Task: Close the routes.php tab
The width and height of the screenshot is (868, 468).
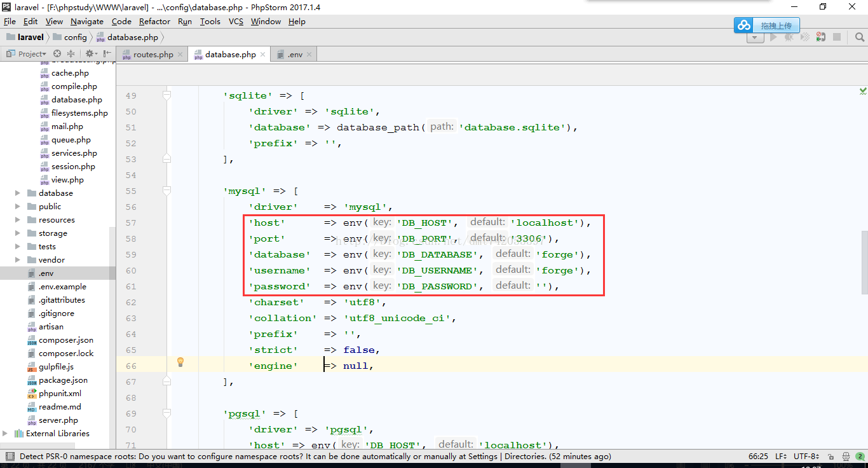Action: pyautogui.click(x=180, y=55)
